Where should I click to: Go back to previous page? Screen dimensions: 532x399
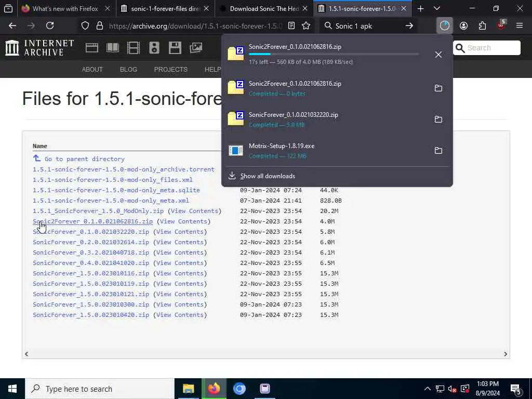(x=12, y=25)
